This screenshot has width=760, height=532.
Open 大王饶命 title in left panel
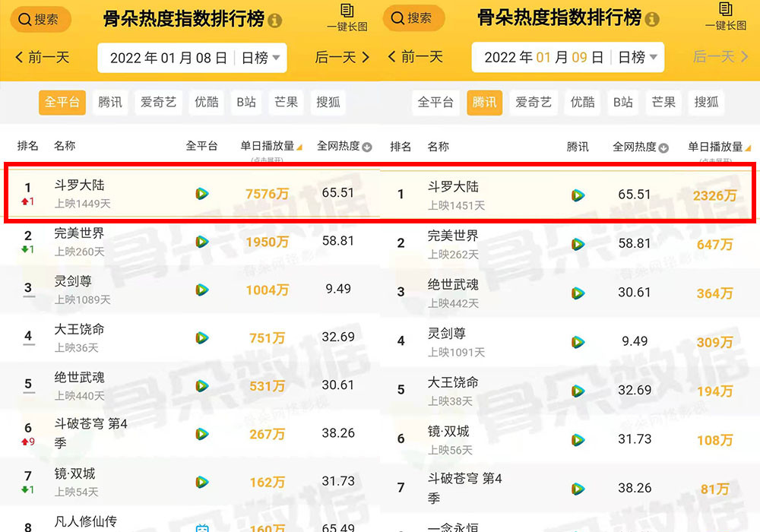[x=79, y=329]
